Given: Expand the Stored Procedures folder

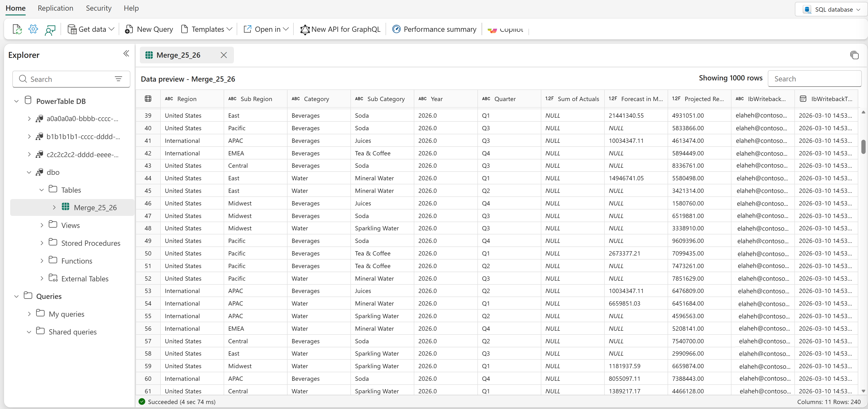Looking at the screenshot, I should [42, 243].
